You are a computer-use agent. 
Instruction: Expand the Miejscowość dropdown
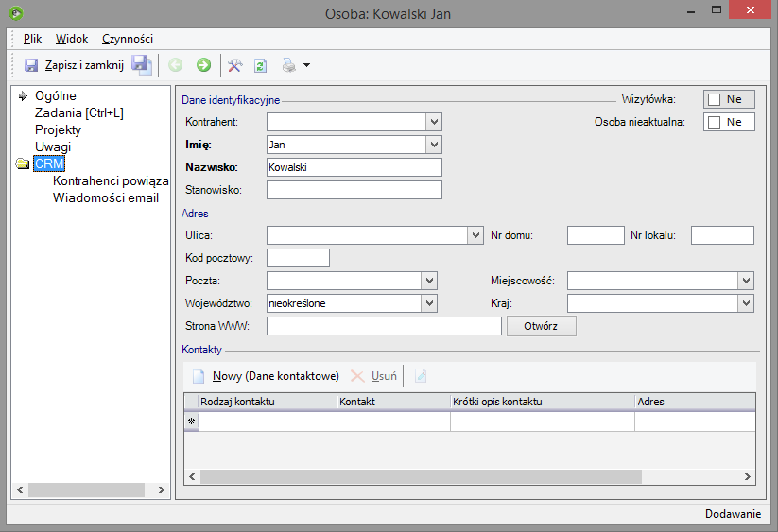pyautogui.click(x=746, y=281)
